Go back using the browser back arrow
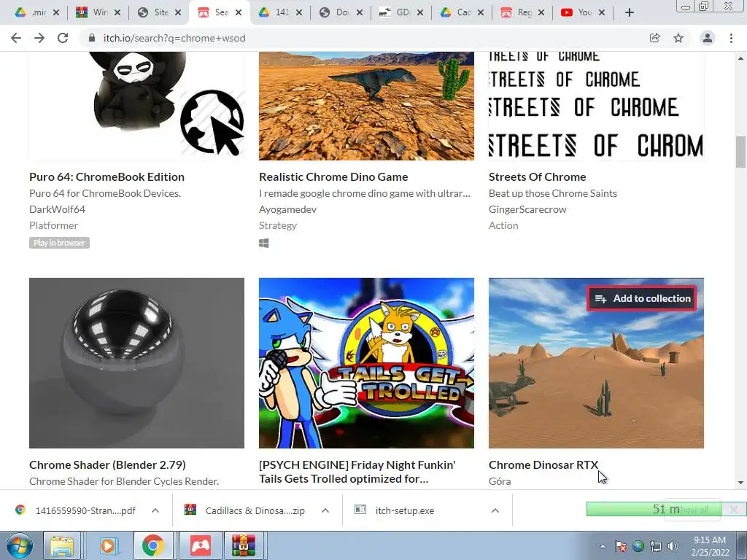This screenshot has height=560, width=747. [16, 38]
